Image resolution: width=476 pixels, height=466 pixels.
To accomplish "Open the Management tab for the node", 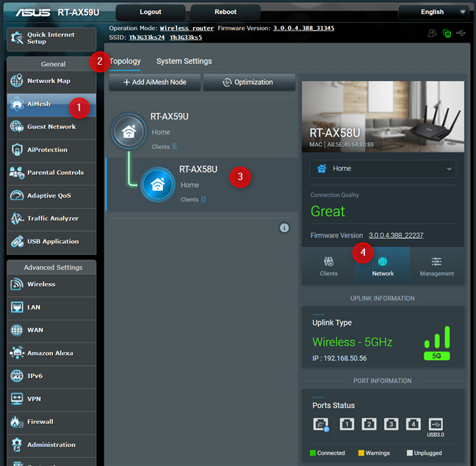I will [x=437, y=266].
